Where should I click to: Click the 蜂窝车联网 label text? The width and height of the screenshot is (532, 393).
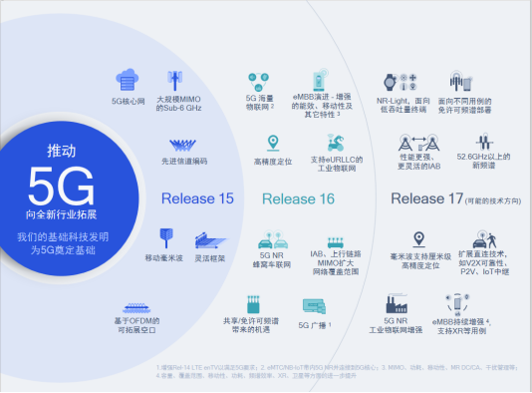(x=272, y=264)
